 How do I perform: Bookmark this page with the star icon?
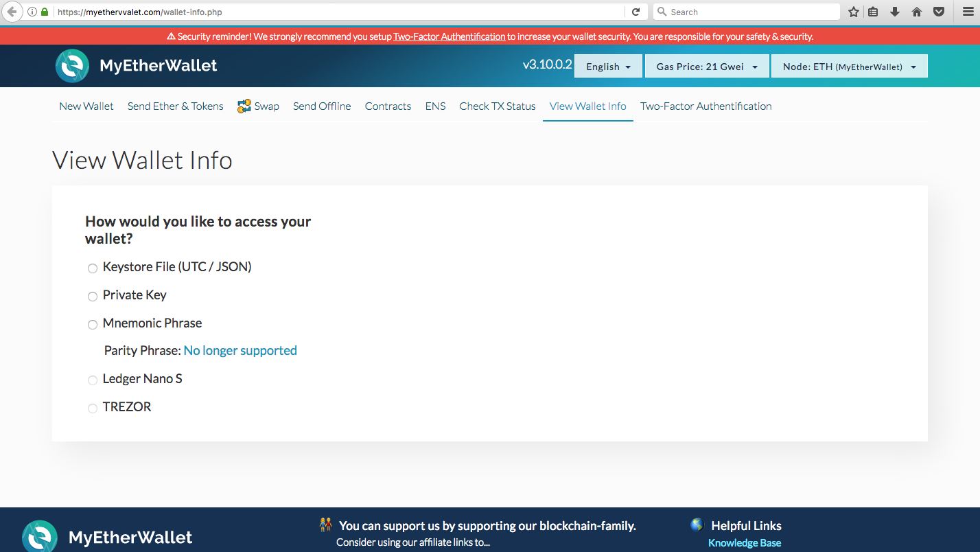(854, 12)
